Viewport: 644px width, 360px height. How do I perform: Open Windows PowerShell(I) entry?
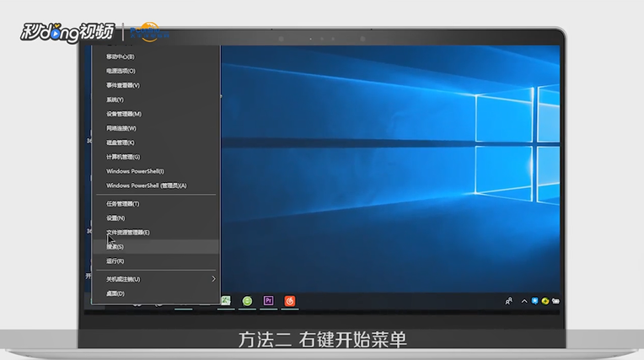156,171
